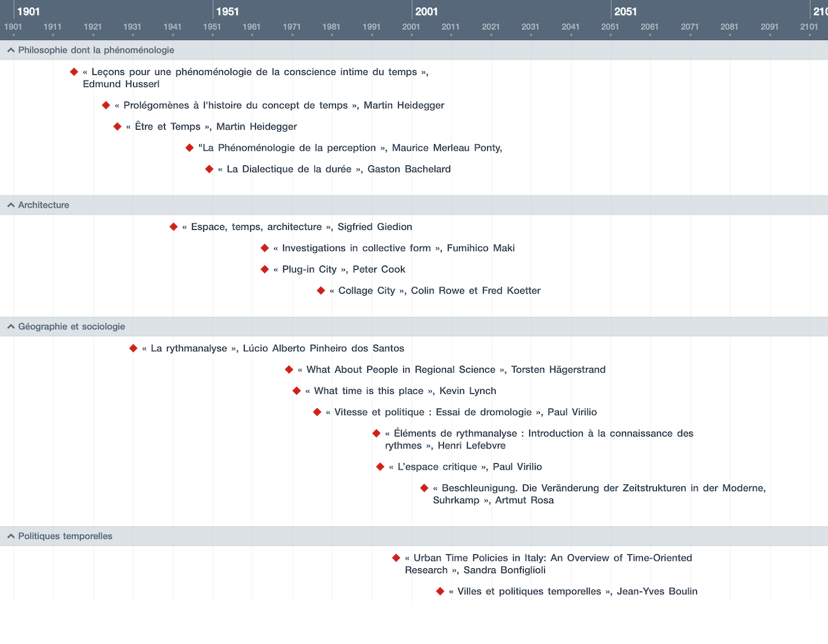Click the Henri Lefebvre event title
Screen dimensions: 828x644
pos(539,439)
